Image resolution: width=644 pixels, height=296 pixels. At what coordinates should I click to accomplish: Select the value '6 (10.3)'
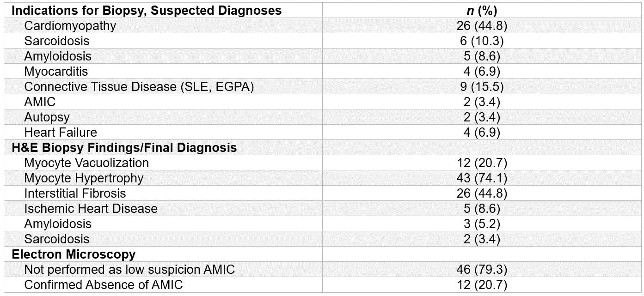[482, 41]
